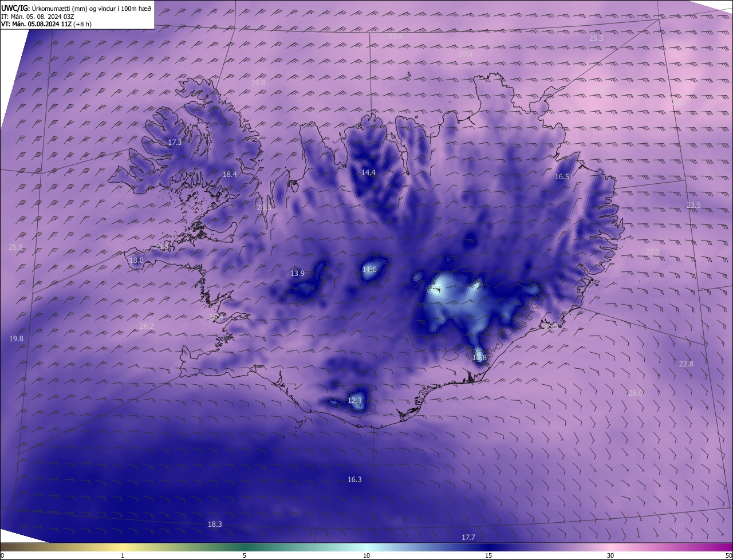733x560 pixels.
Task: Click the 23.5 value label
Action: coord(693,205)
